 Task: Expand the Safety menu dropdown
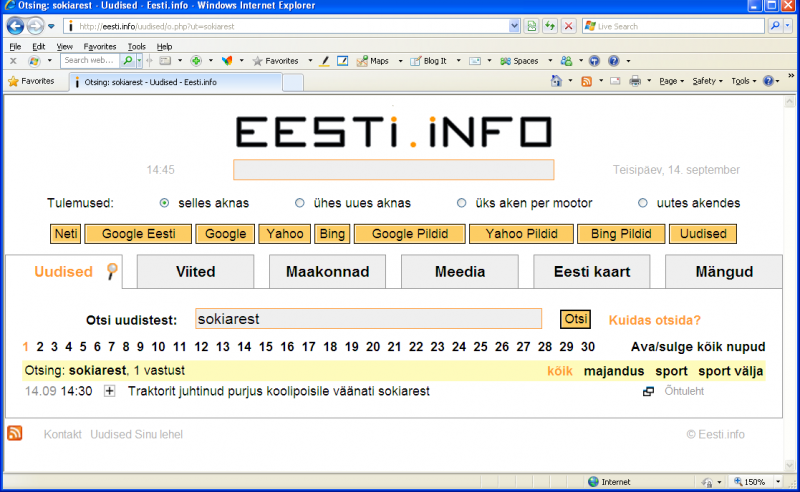coord(708,81)
